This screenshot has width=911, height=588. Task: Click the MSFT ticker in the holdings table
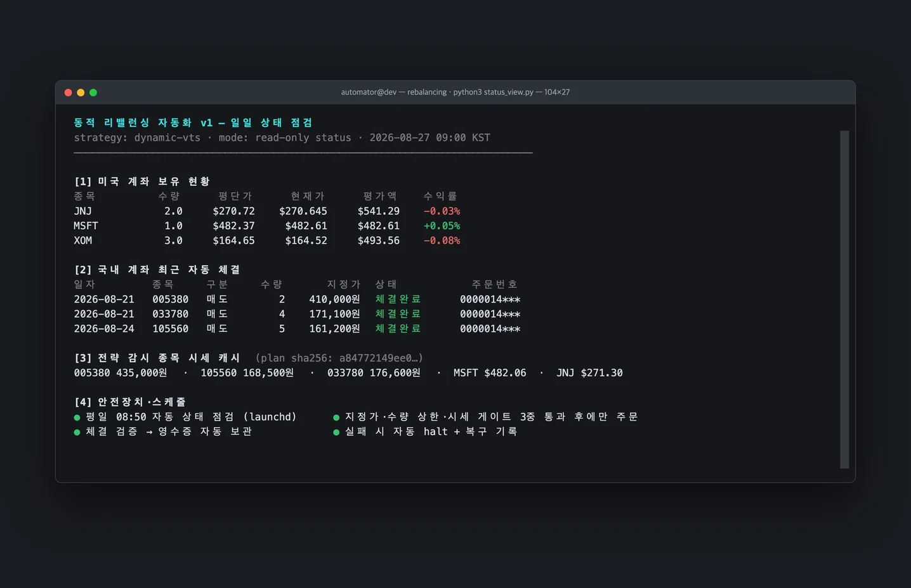[86, 226]
